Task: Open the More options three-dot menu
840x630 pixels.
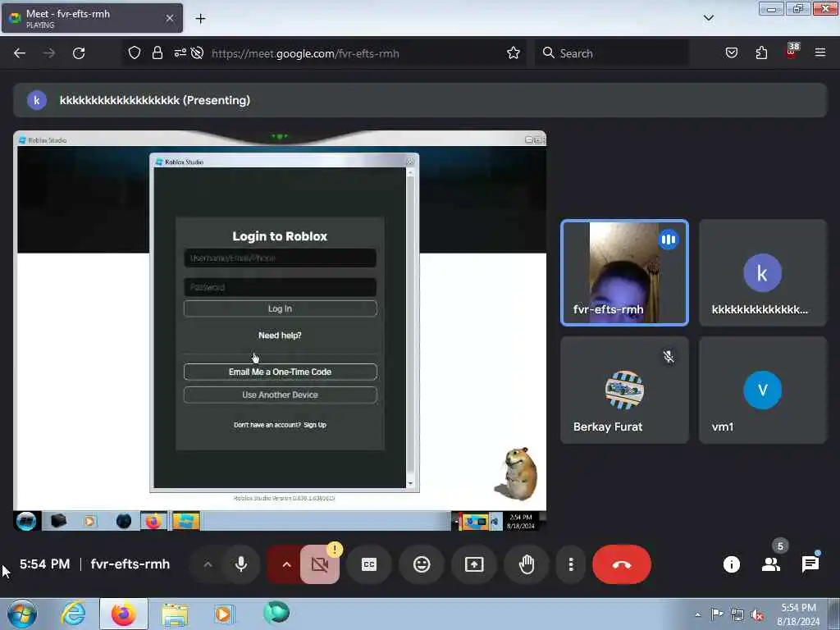Action: [571, 564]
